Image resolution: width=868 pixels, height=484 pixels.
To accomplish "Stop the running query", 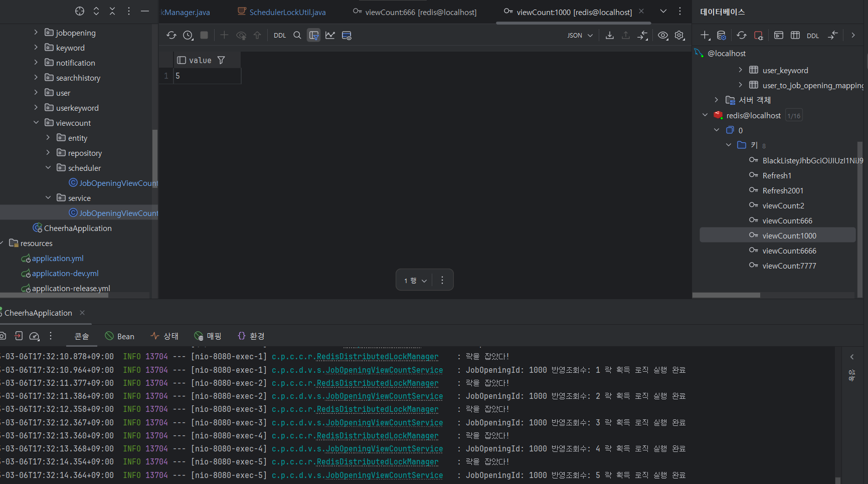I will tap(204, 35).
